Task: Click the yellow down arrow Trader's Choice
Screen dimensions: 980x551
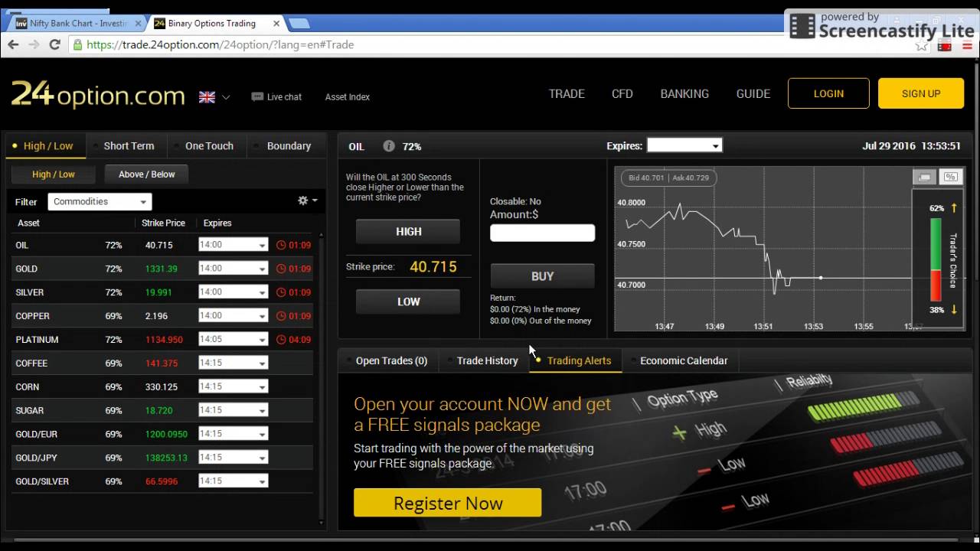Action: coord(954,310)
